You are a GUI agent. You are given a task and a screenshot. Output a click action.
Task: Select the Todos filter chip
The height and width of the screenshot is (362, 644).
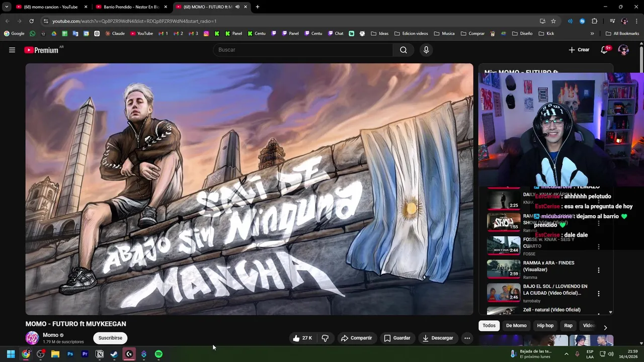[x=489, y=326]
